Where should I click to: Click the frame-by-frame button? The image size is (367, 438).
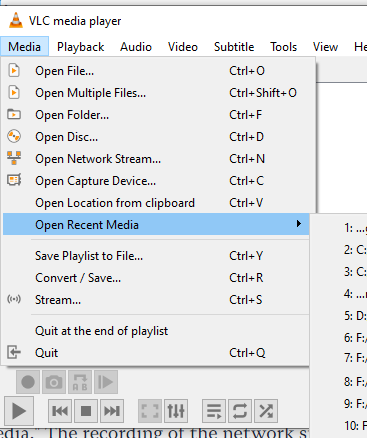pyautogui.click(x=106, y=382)
